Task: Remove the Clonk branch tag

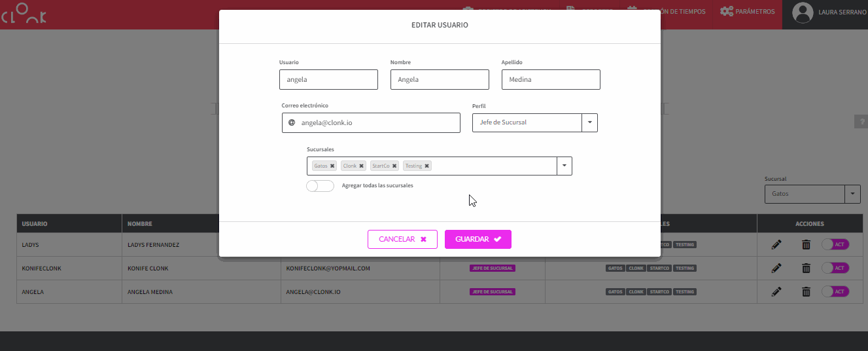Action: click(x=361, y=166)
